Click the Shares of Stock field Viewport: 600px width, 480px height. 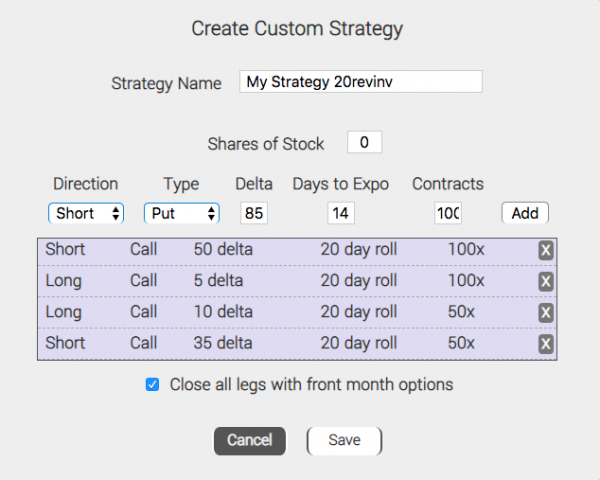tap(364, 143)
